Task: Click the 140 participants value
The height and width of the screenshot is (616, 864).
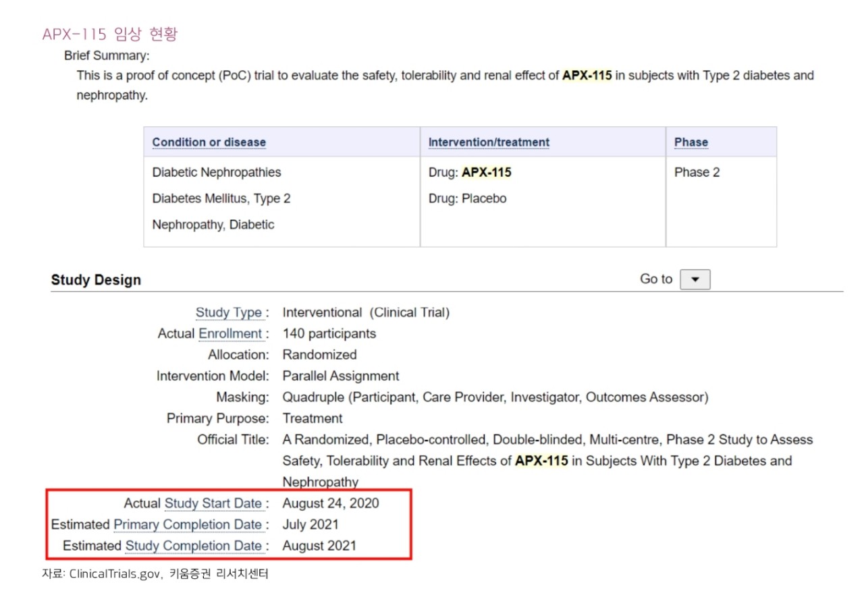Action: (329, 333)
